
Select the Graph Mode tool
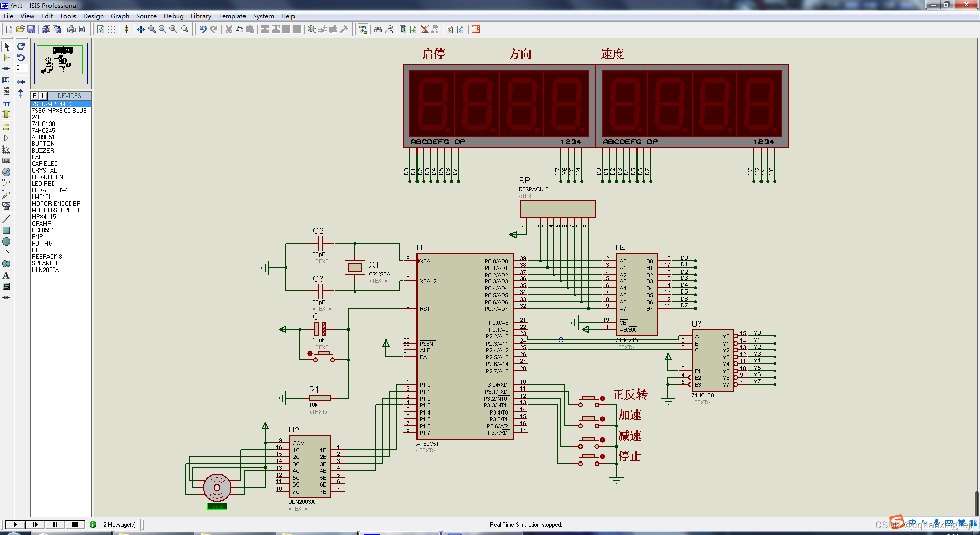(x=6, y=149)
